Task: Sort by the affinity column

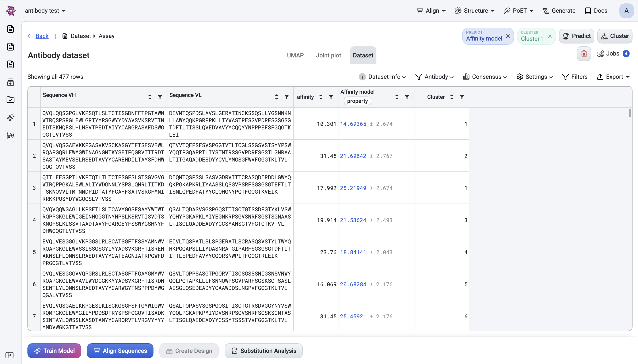Action: coord(321,97)
